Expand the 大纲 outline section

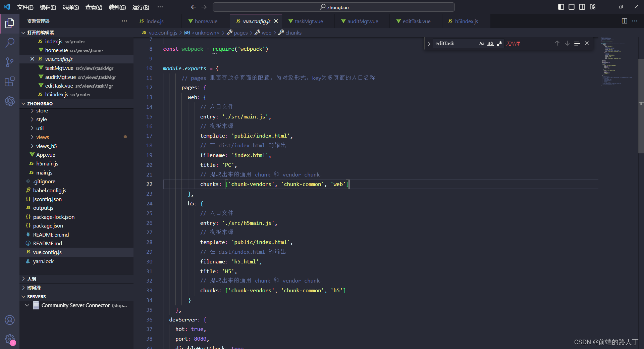(31, 279)
